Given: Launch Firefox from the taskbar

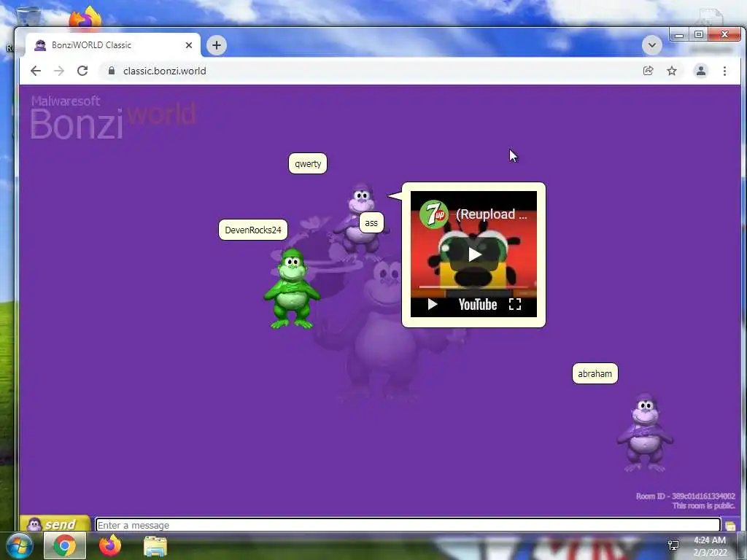Looking at the screenshot, I should 110,545.
